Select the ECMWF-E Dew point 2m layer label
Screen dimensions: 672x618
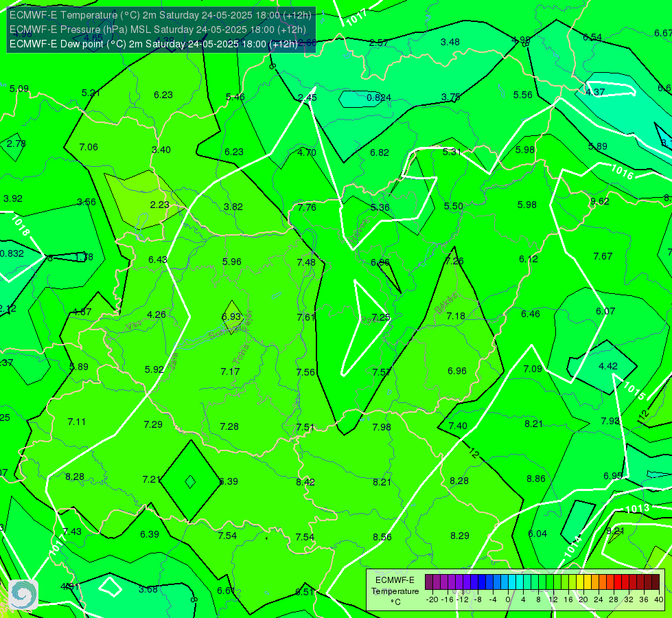[x=154, y=44]
